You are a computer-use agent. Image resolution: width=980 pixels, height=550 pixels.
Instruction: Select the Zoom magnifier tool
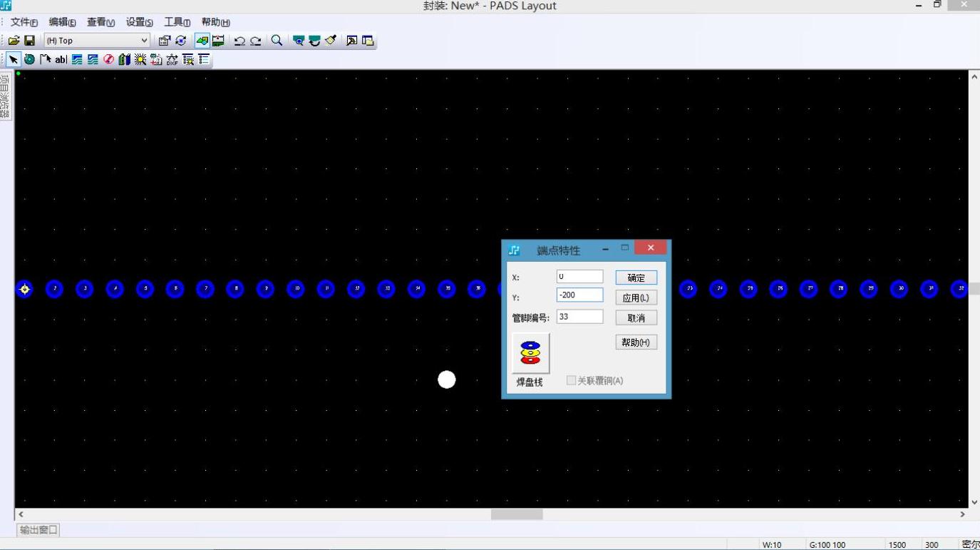coord(277,41)
